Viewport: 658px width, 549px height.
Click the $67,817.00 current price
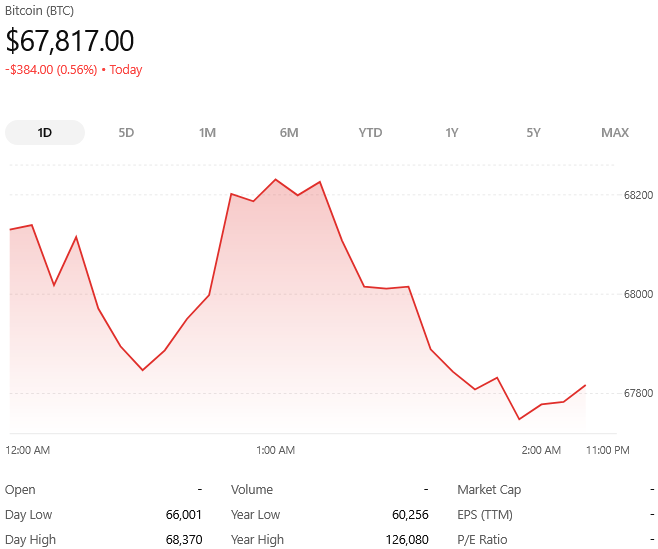point(70,41)
